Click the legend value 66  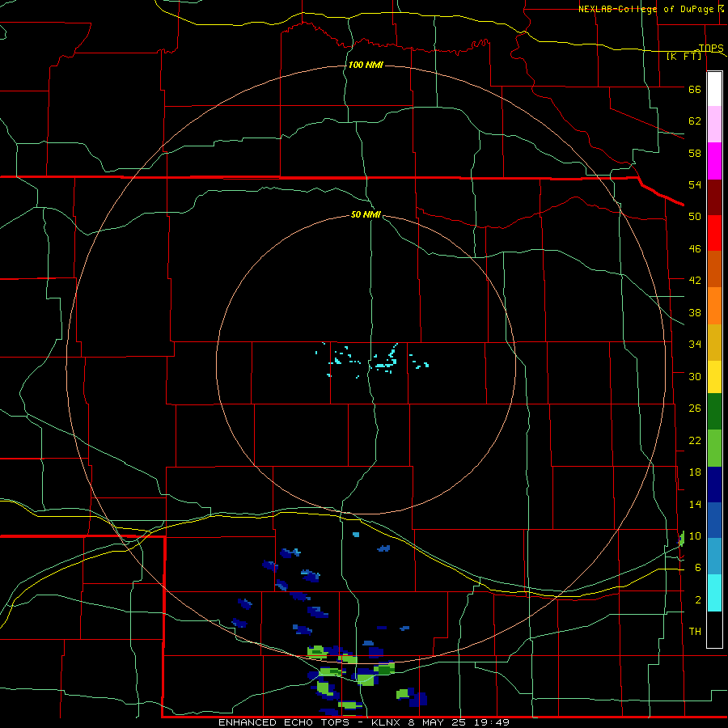click(x=695, y=89)
